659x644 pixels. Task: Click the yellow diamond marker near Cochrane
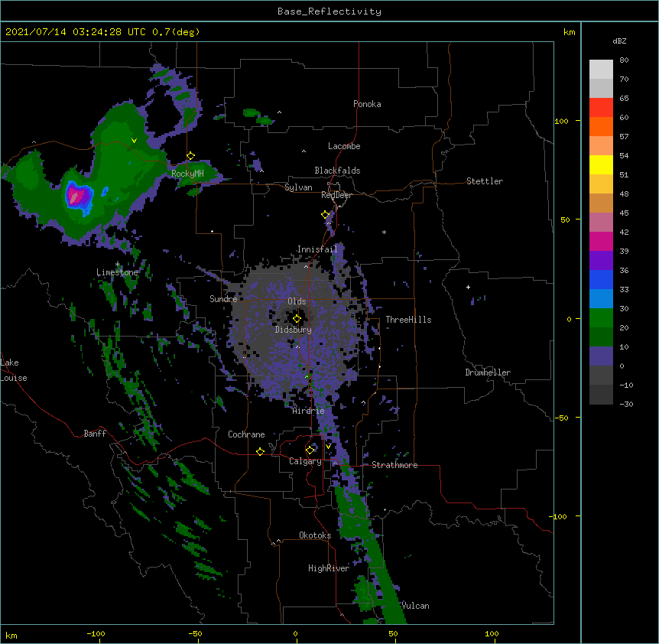click(260, 451)
